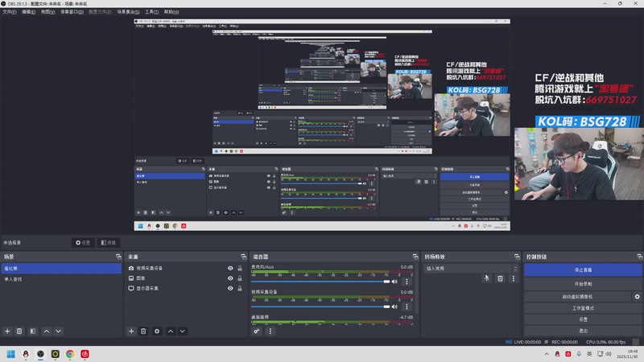
Task: Move source down with arrow icon
Action: [183, 331]
